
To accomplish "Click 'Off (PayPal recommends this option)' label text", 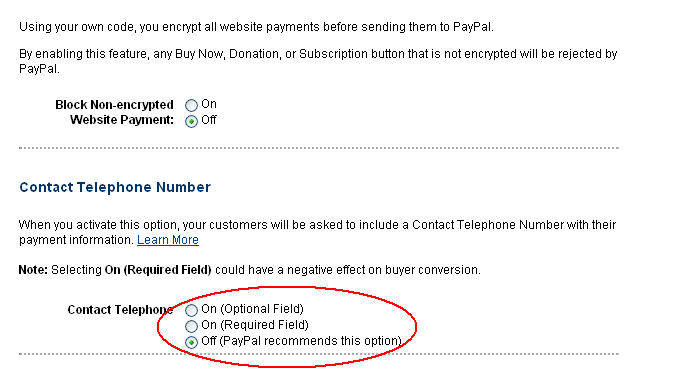I will click(x=301, y=341).
